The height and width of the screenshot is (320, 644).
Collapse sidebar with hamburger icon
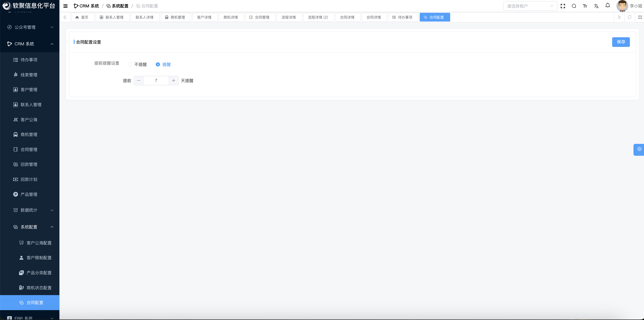pyautogui.click(x=65, y=6)
